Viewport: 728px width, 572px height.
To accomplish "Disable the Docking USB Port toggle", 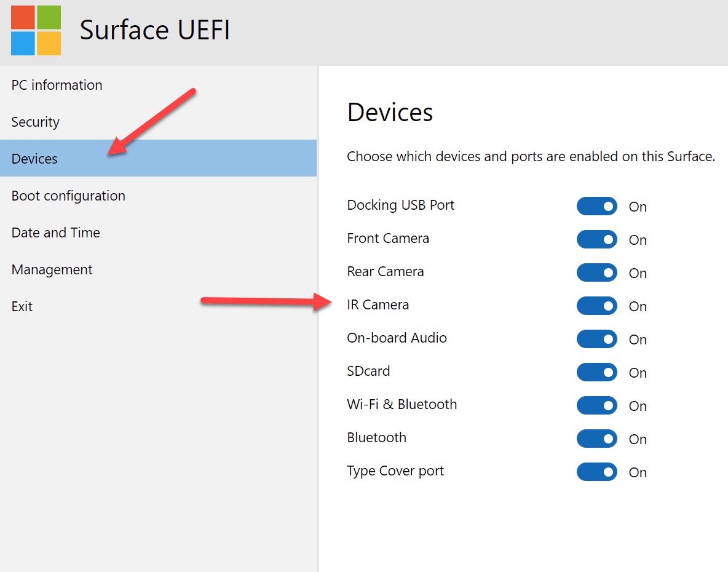I will pyautogui.click(x=596, y=206).
